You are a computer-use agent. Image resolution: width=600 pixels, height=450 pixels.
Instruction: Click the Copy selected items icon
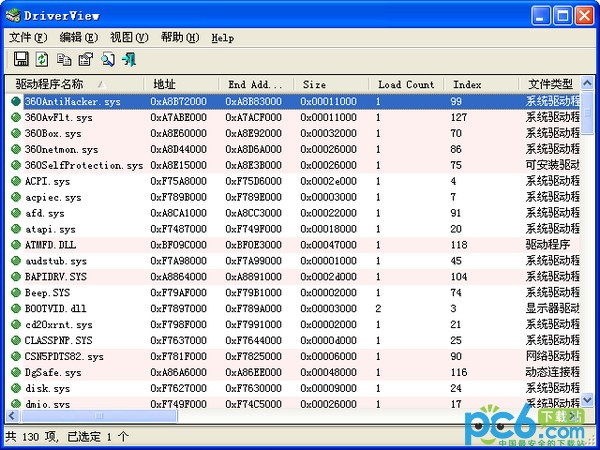(x=64, y=59)
